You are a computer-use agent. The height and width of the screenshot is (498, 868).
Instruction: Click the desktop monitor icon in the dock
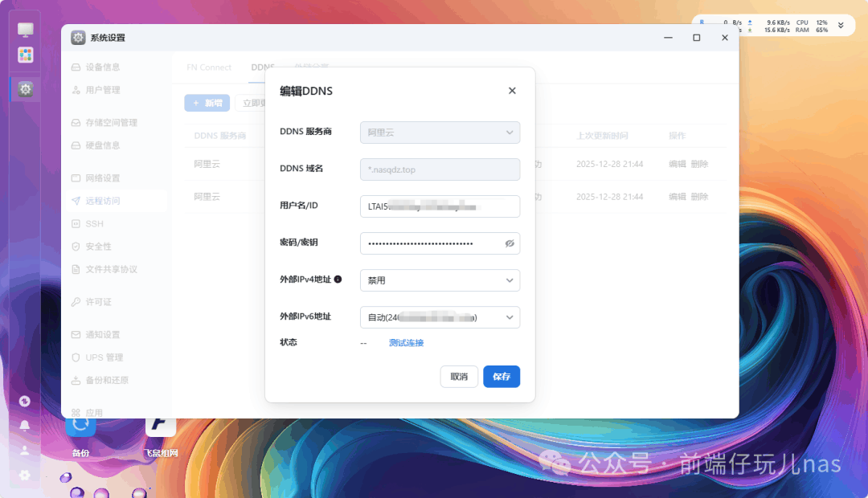tap(26, 30)
